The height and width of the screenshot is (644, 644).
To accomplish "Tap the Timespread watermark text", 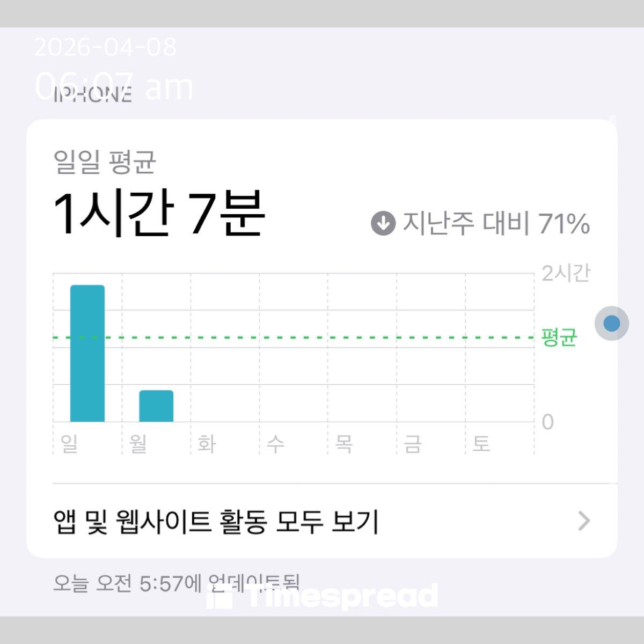I will point(342,596).
